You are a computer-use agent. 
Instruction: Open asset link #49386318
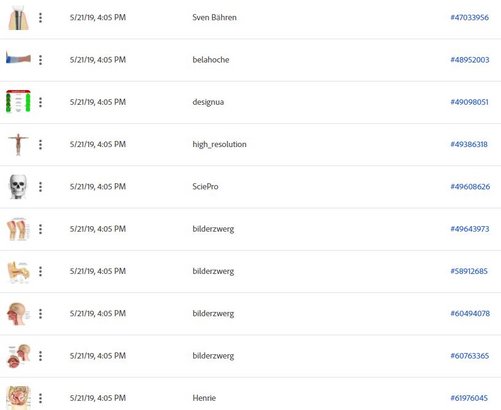469,144
